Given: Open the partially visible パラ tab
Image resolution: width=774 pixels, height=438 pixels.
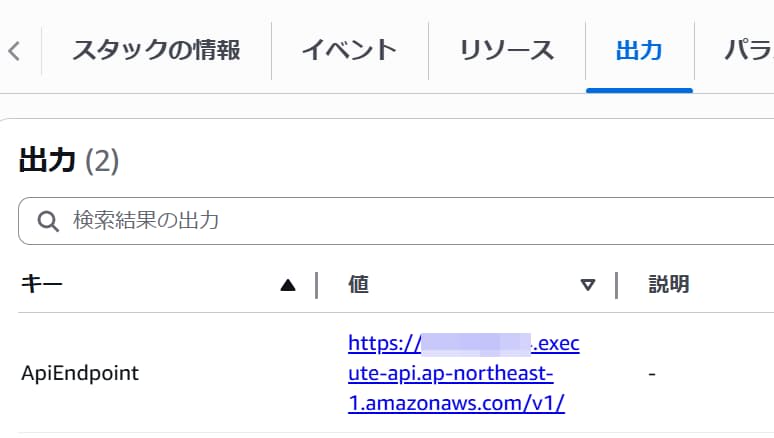Looking at the screenshot, I should tap(746, 50).
